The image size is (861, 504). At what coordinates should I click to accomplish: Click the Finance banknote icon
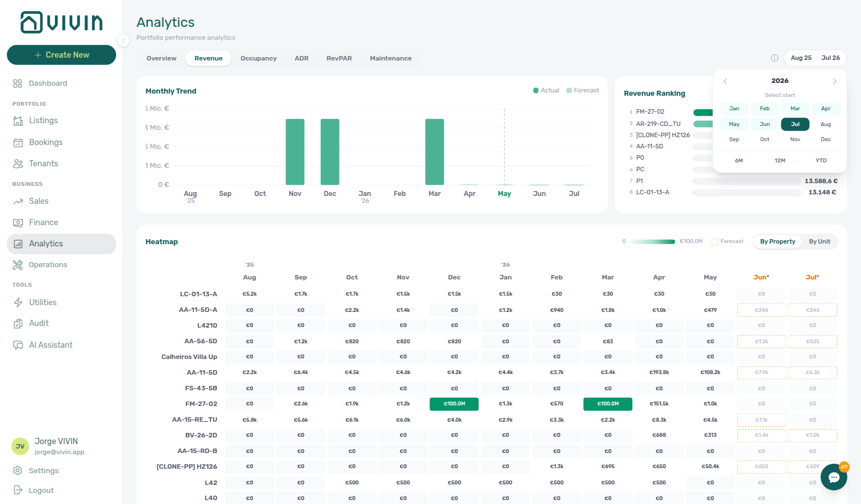18,222
